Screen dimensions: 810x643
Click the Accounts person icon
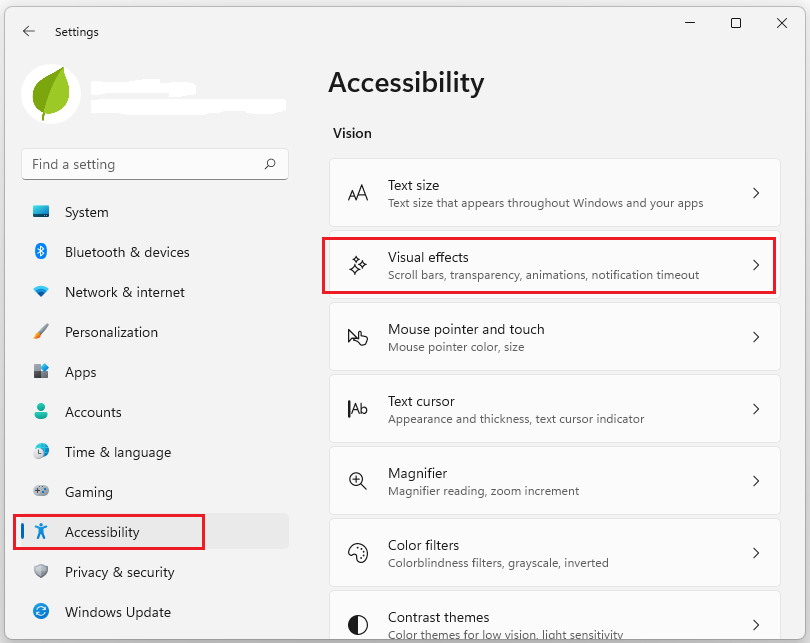click(41, 411)
